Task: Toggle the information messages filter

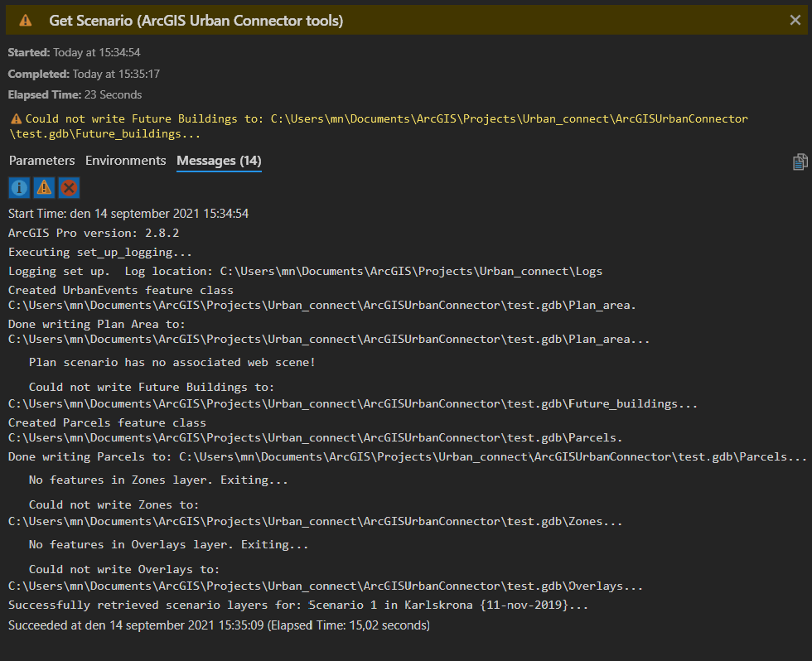Action: tap(19, 188)
